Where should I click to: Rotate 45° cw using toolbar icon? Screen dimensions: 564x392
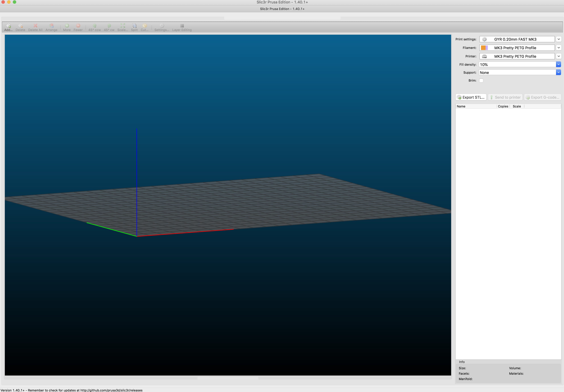tap(109, 27)
